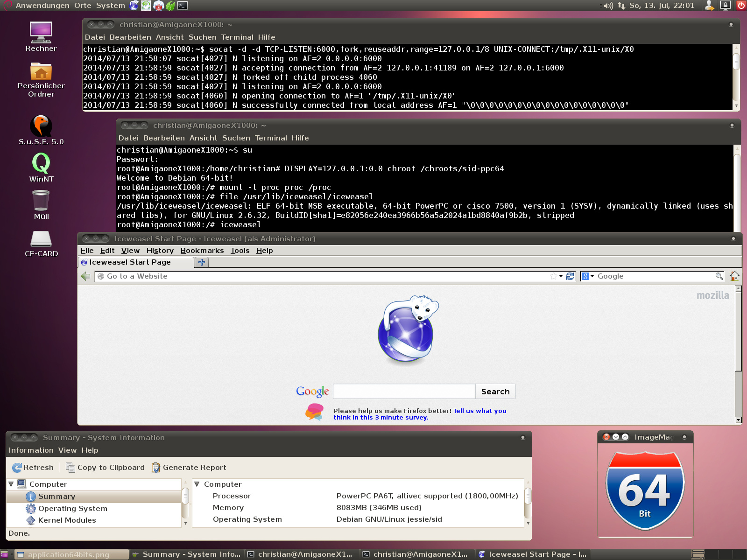Screen dimensions: 747x560
Task: Collapse Computer tree node in left pane
Action: pos(11,484)
